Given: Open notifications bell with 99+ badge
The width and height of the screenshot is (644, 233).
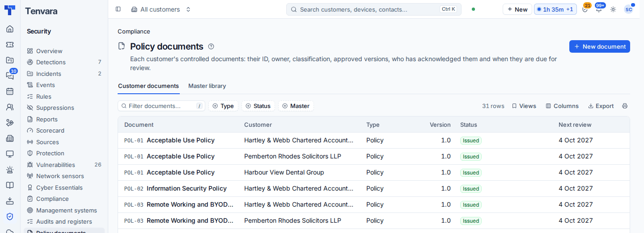Looking at the screenshot, I should tap(599, 9).
